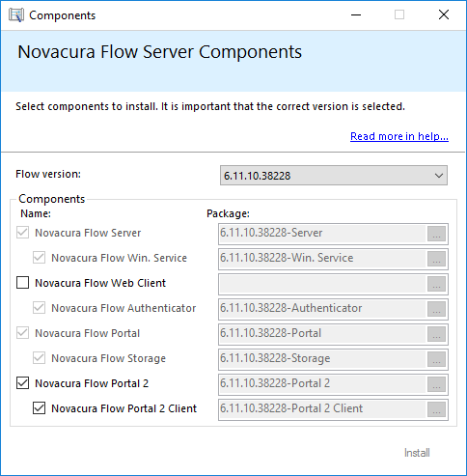Uncheck Novacura Flow Portal 2
Screen dimensions: 467x476
pyautogui.click(x=22, y=383)
